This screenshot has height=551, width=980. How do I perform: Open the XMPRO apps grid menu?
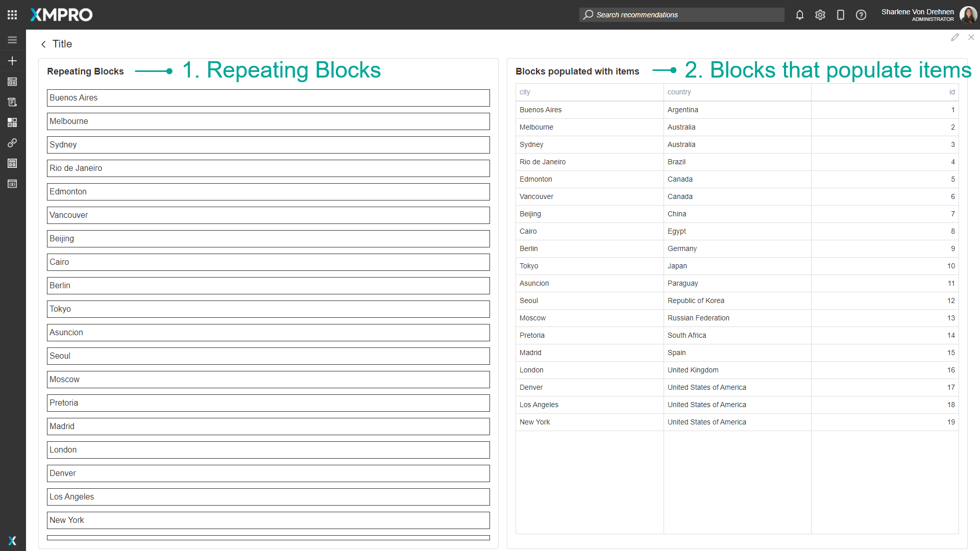(12, 14)
